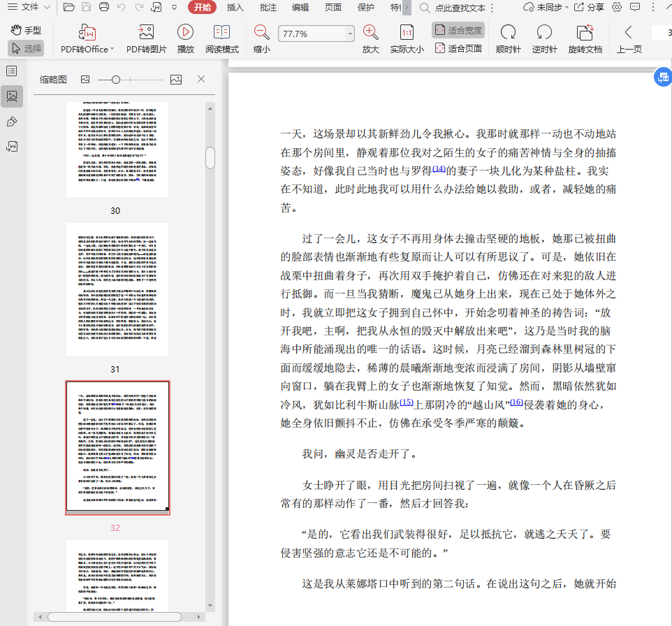672x626 pixels.
Task: Start slideshow with the 播放 icon
Action: [x=185, y=33]
